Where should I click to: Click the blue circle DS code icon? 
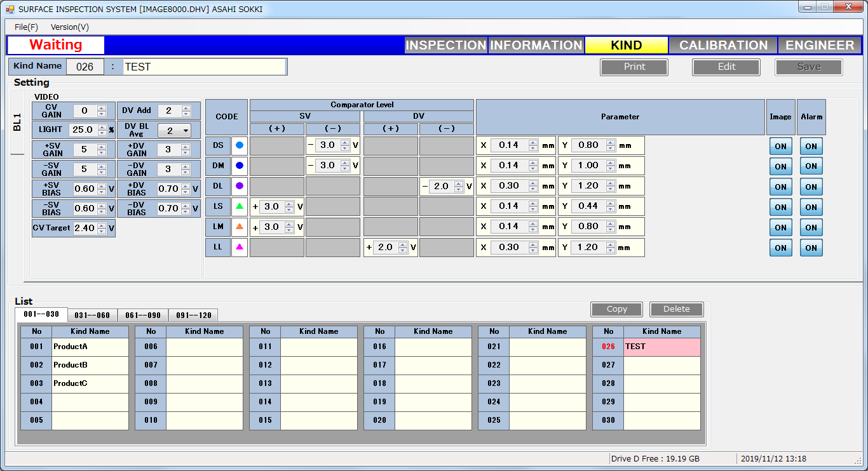pos(239,145)
